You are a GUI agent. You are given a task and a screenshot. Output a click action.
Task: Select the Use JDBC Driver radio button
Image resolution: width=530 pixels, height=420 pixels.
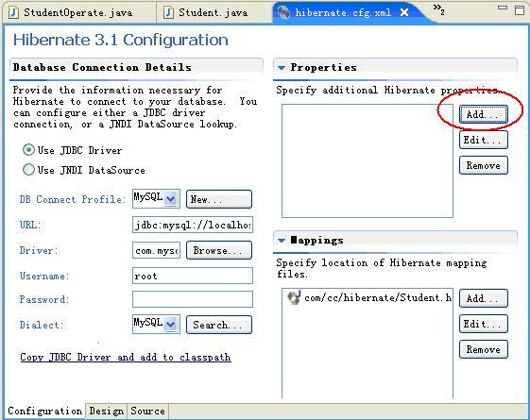(x=28, y=150)
